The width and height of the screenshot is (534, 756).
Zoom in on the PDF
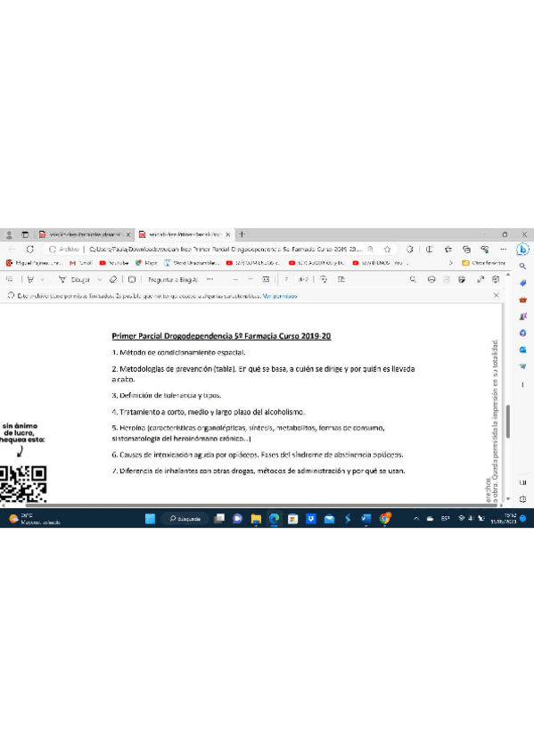tap(251, 279)
